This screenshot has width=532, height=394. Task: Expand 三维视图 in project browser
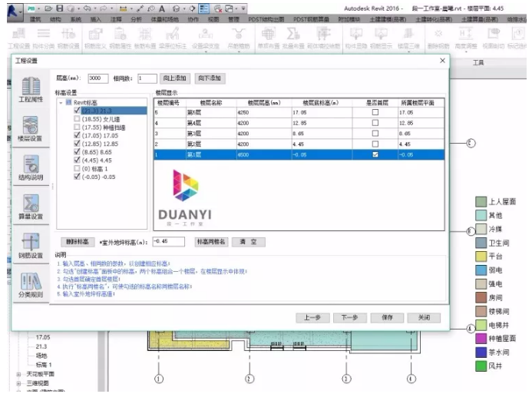coord(18,383)
